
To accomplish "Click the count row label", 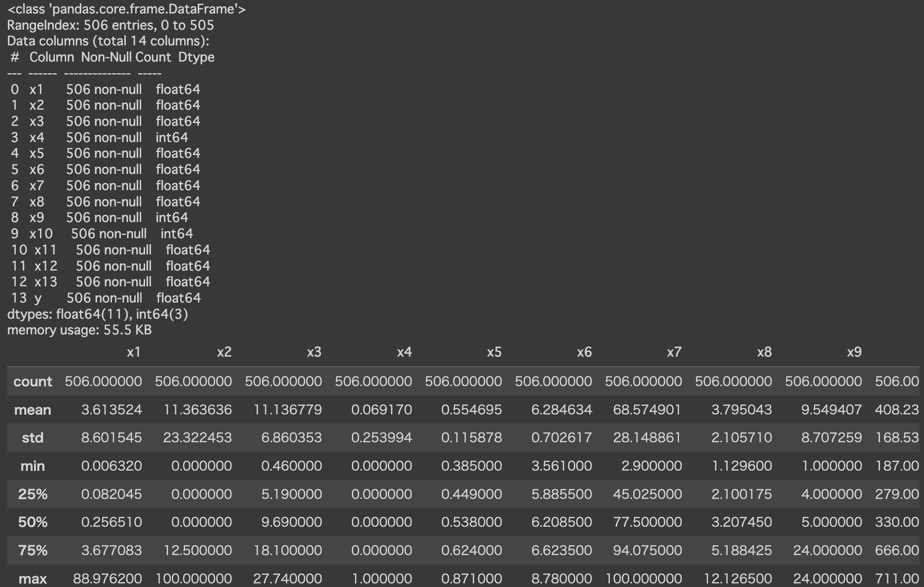I will pos(33,382).
